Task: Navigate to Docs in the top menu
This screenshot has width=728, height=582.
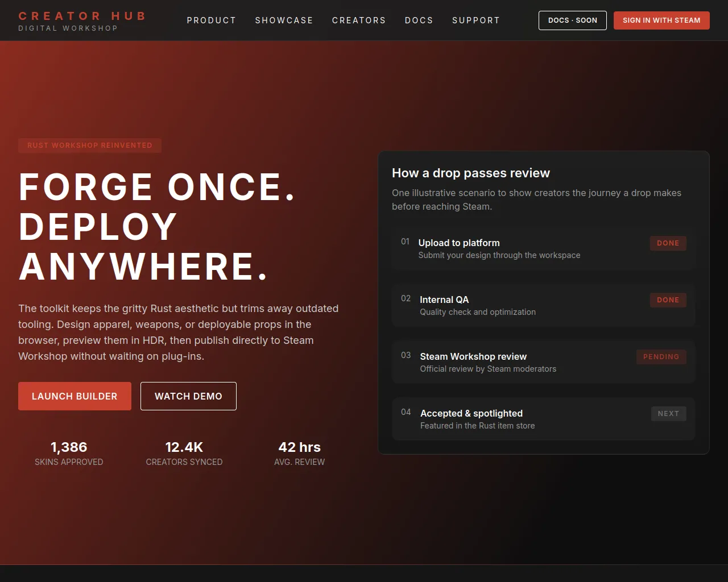Action: click(419, 20)
